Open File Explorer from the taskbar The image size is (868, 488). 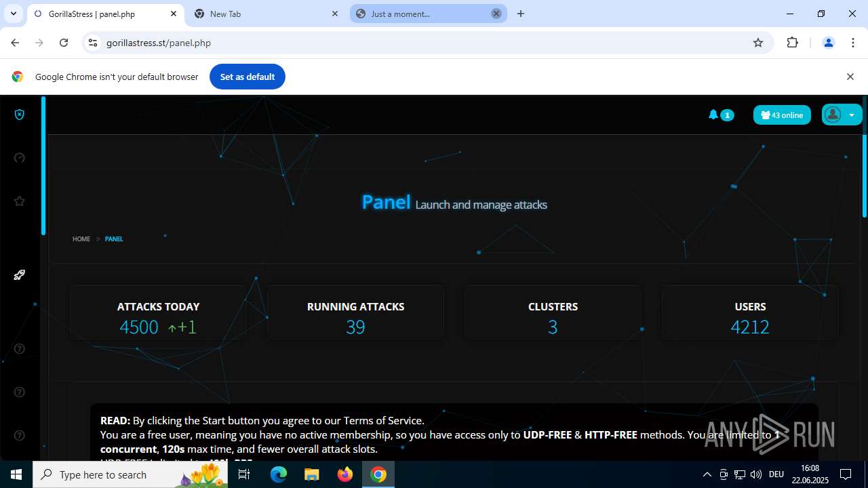(311, 474)
